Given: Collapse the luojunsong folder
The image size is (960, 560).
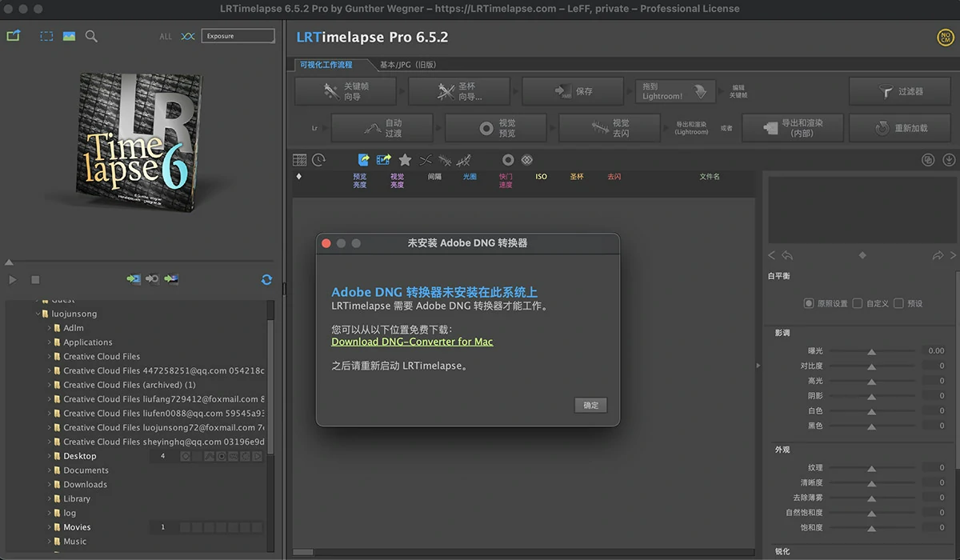Looking at the screenshot, I should pos(38,314).
